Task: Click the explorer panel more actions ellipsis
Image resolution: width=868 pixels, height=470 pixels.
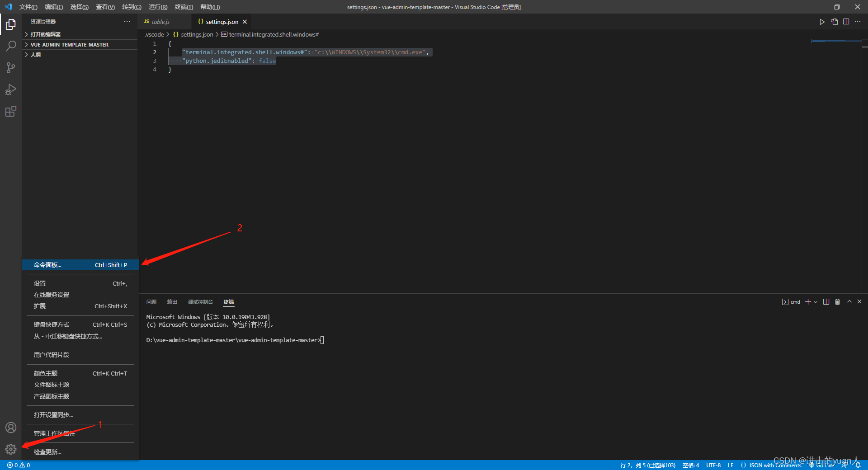Action: pos(127,22)
